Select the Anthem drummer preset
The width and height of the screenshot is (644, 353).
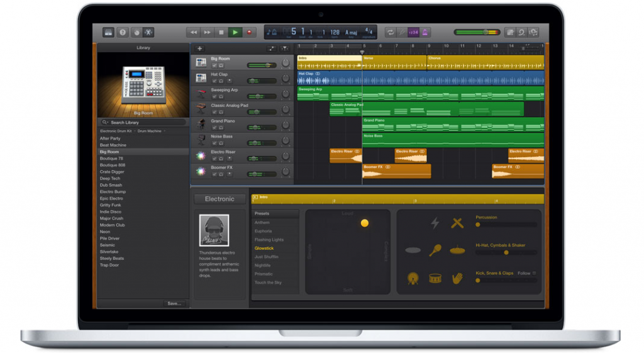[262, 222]
